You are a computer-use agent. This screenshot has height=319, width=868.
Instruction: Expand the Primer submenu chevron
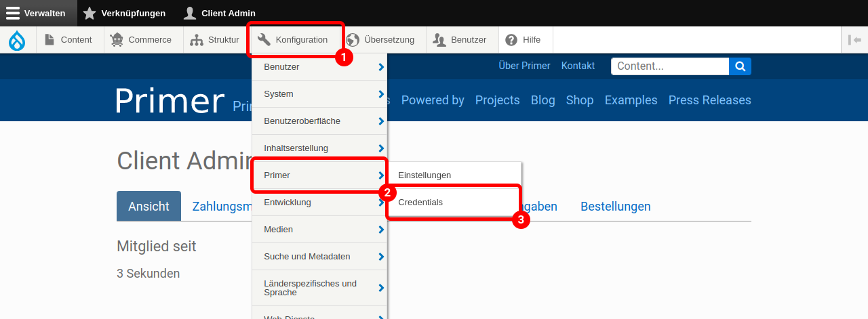click(x=381, y=175)
